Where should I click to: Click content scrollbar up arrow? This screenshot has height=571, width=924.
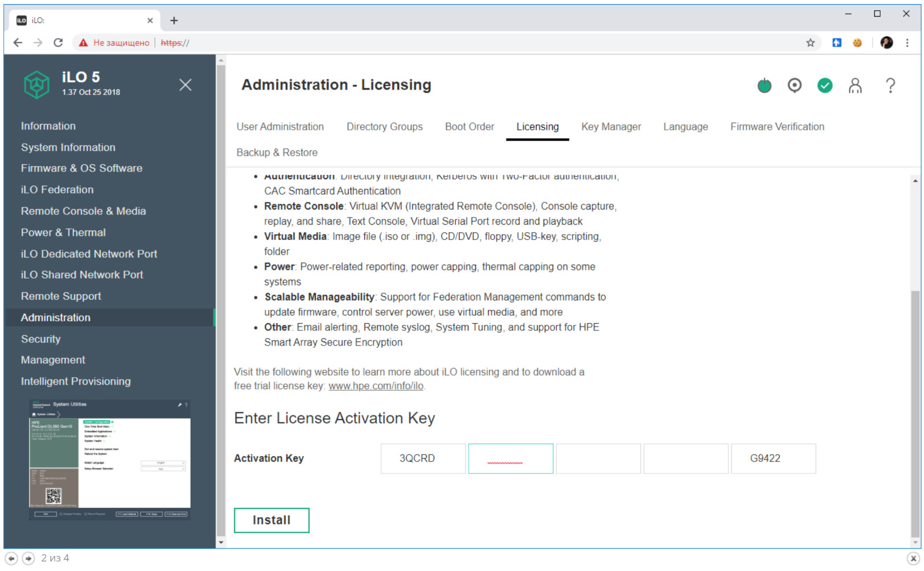[x=915, y=181]
